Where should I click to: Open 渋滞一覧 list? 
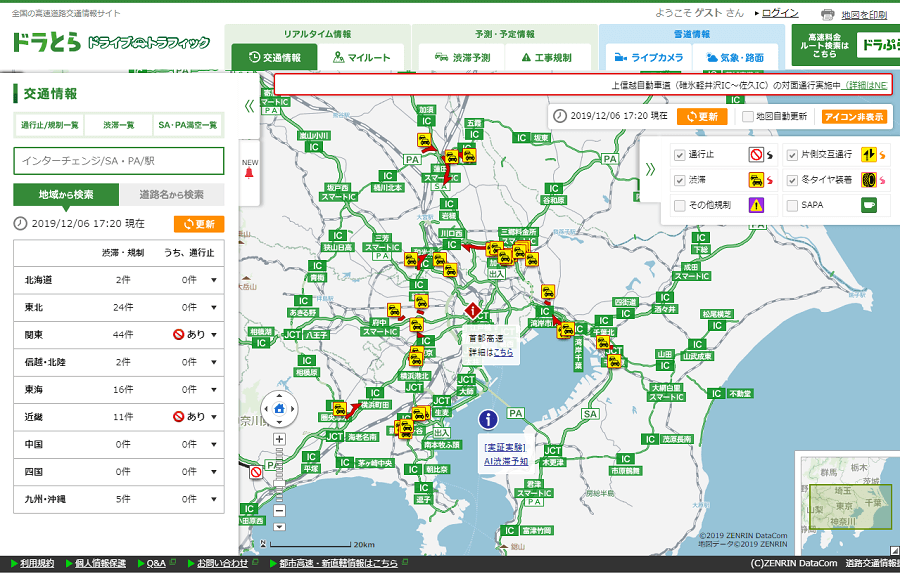tap(119, 125)
